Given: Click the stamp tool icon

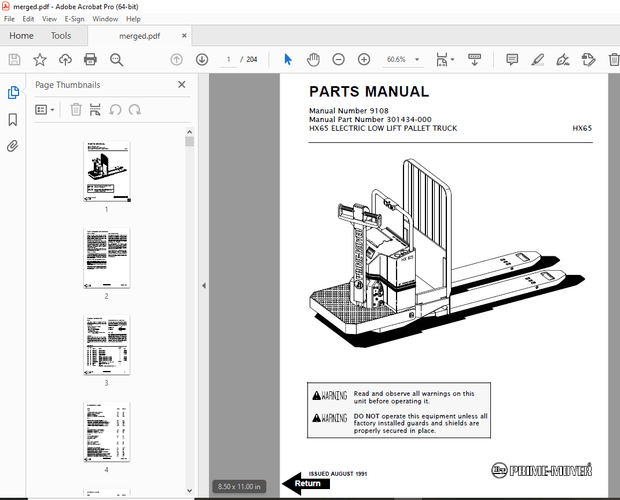Looking at the screenshot, I should (x=588, y=60).
